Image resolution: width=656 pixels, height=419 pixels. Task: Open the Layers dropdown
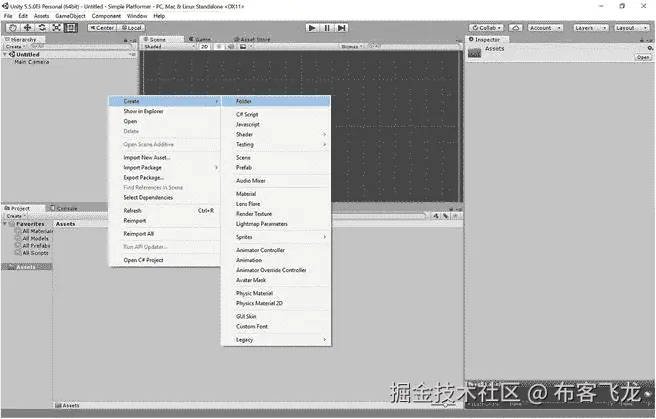[590, 28]
